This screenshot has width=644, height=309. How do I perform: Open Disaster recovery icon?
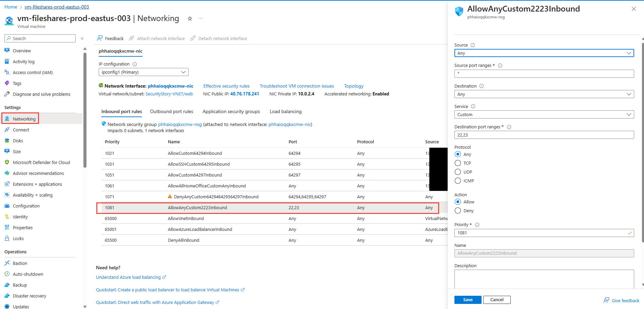[7, 296]
